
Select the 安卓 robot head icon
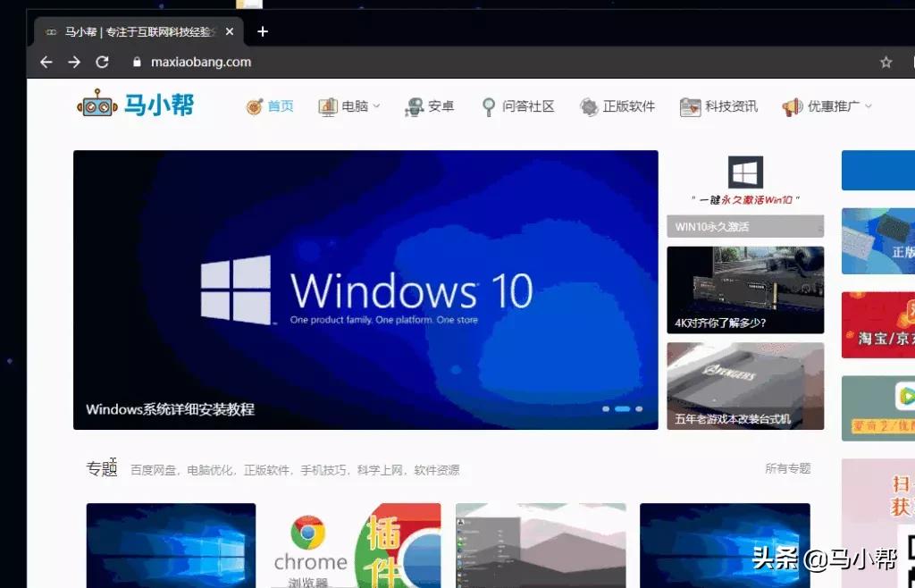tap(414, 105)
